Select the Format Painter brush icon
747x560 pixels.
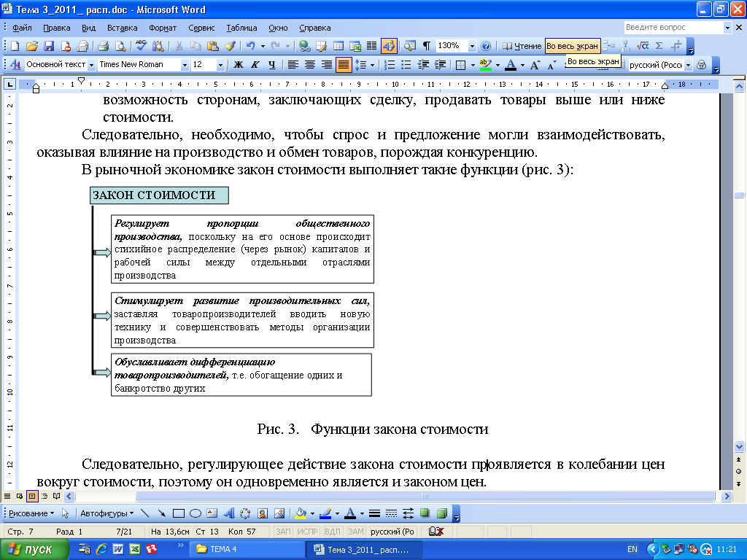230,46
